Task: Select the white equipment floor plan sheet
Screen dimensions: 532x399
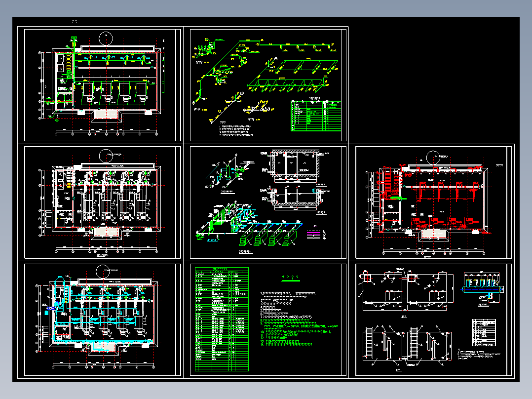Action: 103,202
